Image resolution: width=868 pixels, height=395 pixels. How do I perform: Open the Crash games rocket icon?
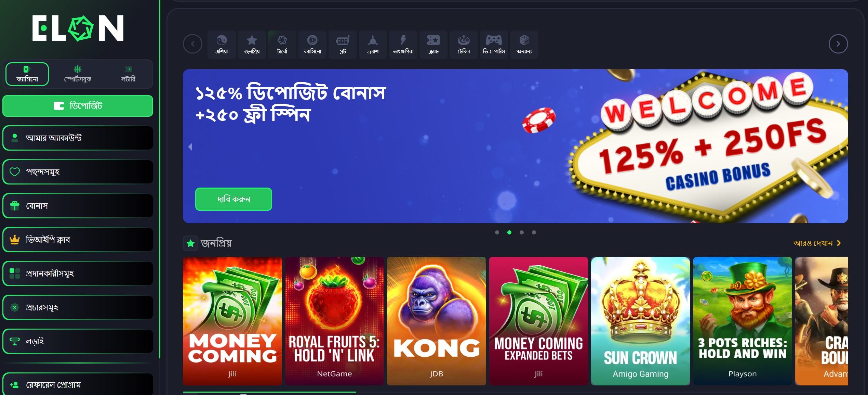pyautogui.click(x=373, y=44)
